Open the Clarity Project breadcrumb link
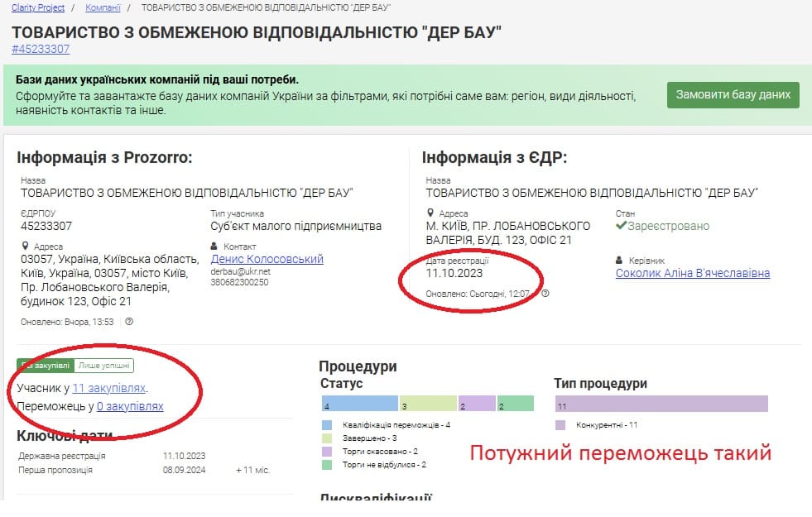 [x=38, y=7]
